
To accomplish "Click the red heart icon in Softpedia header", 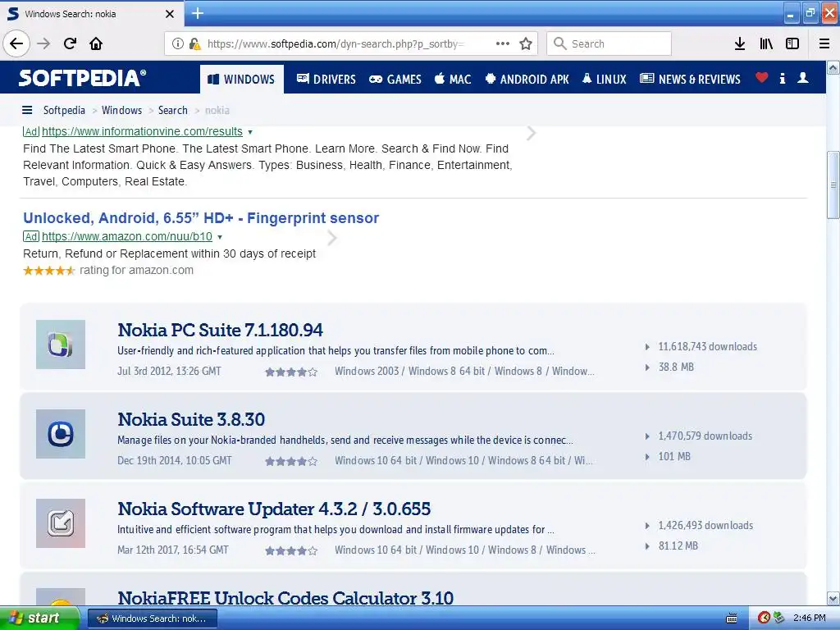I will point(761,78).
